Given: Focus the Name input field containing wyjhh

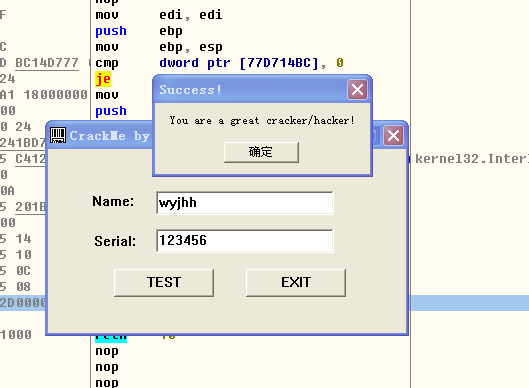Looking at the screenshot, I should (x=245, y=203).
